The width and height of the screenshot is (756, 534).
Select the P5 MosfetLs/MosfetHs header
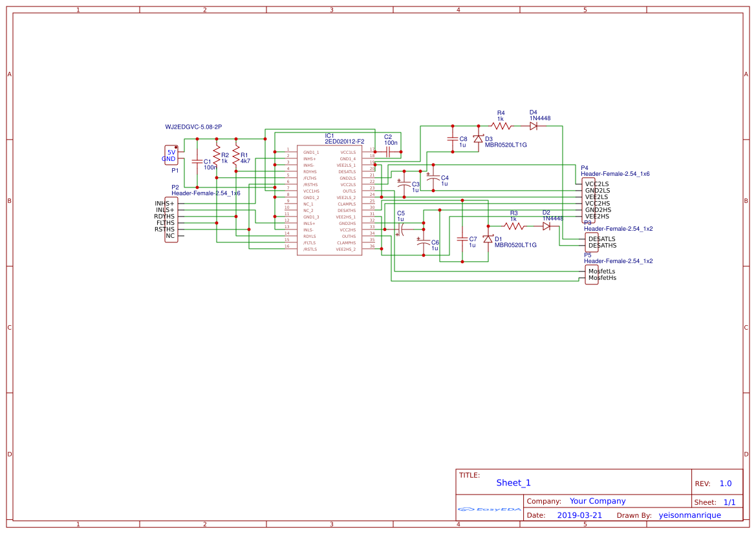point(591,275)
